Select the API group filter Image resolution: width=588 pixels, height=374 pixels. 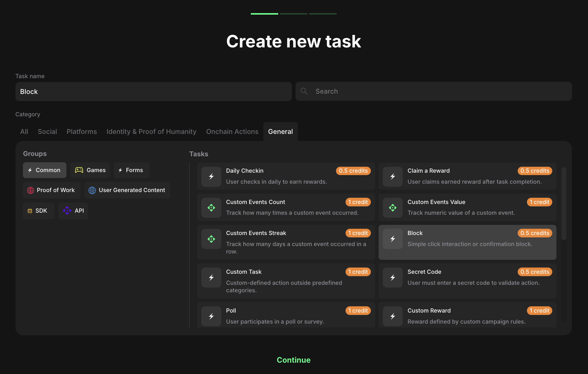coord(73,211)
